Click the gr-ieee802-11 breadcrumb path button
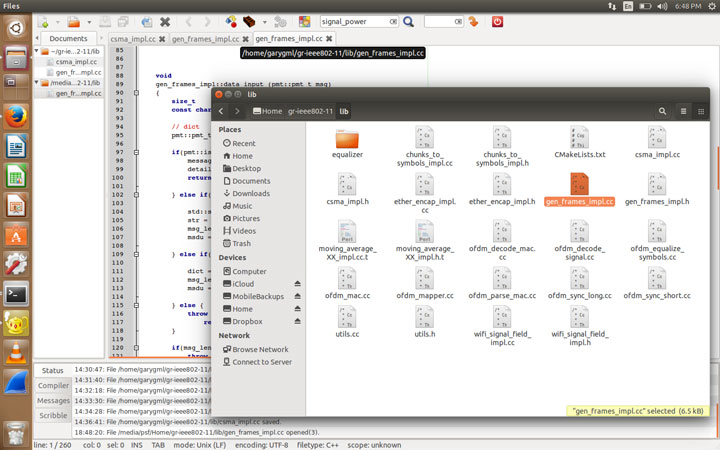The height and width of the screenshot is (450, 720). (310, 111)
